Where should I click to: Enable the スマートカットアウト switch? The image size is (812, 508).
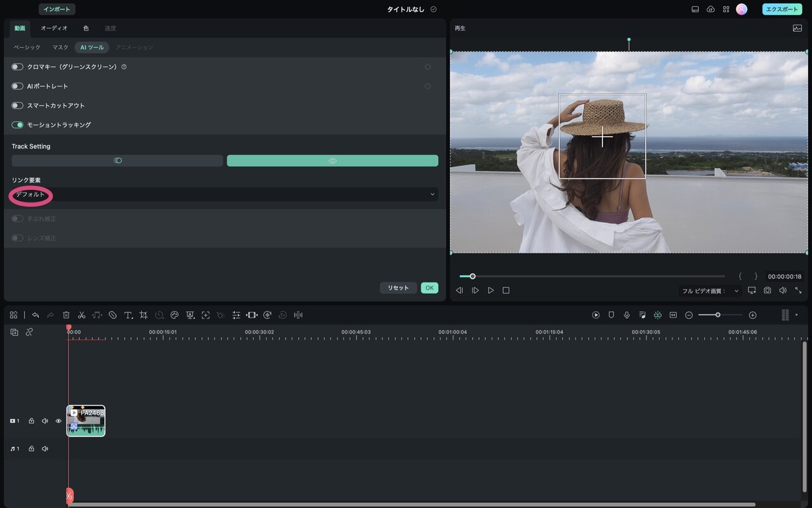(17, 105)
